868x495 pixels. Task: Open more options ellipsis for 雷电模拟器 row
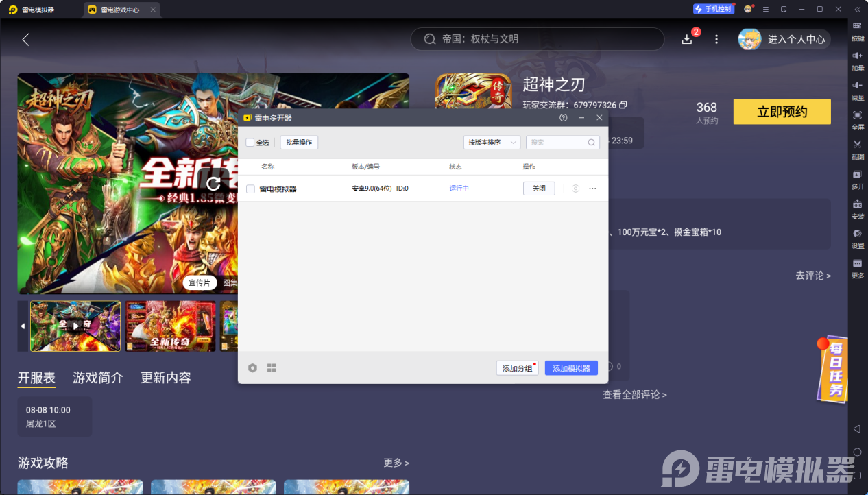click(x=593, y=189)
